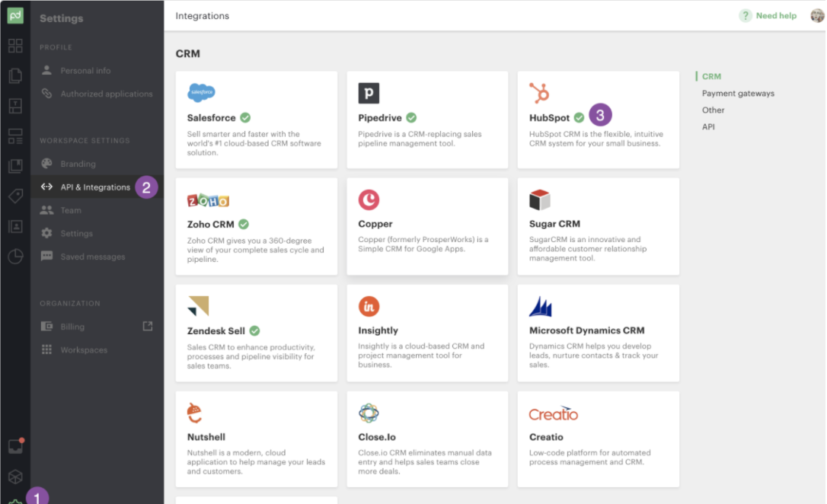Click HubSpot enabled green checkmark

(579, 117)
